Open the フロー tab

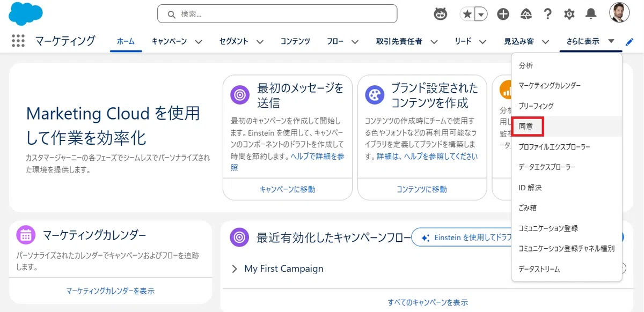(x=335, y=41)
